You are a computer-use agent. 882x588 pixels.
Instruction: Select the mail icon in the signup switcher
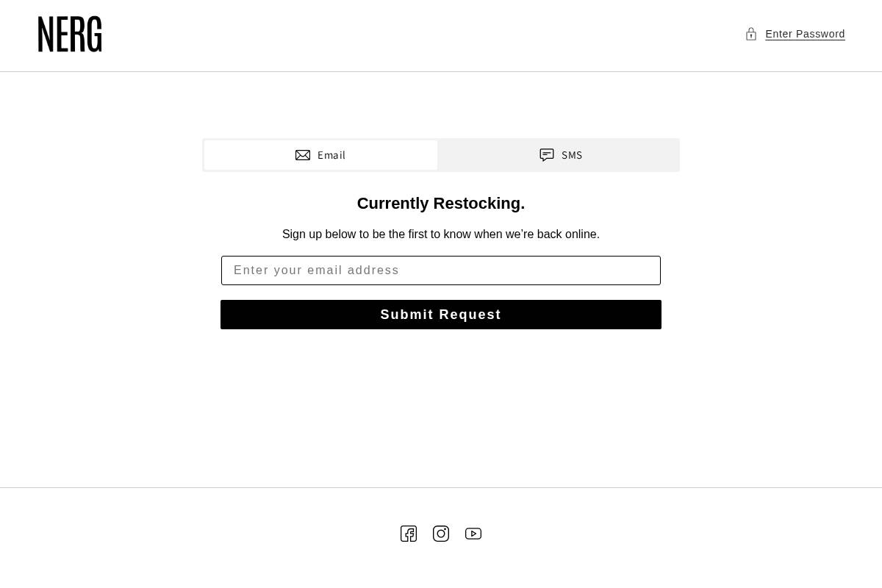point(303,155)
